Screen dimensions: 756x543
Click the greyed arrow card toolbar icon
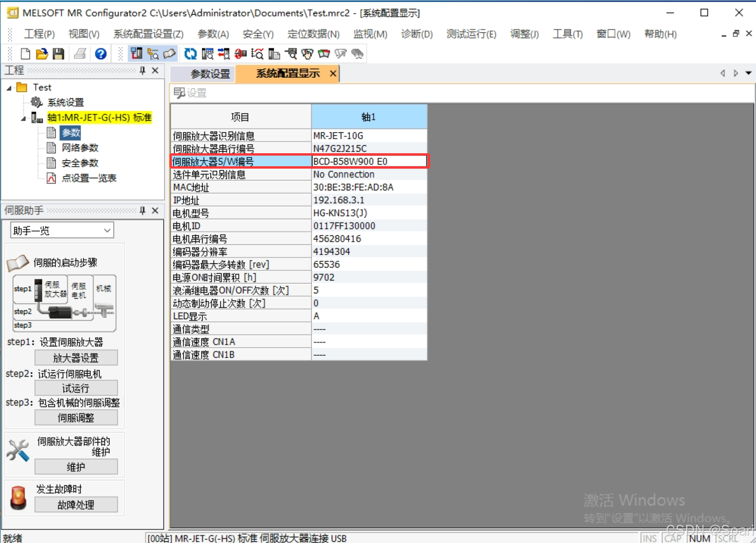point(340,54)
